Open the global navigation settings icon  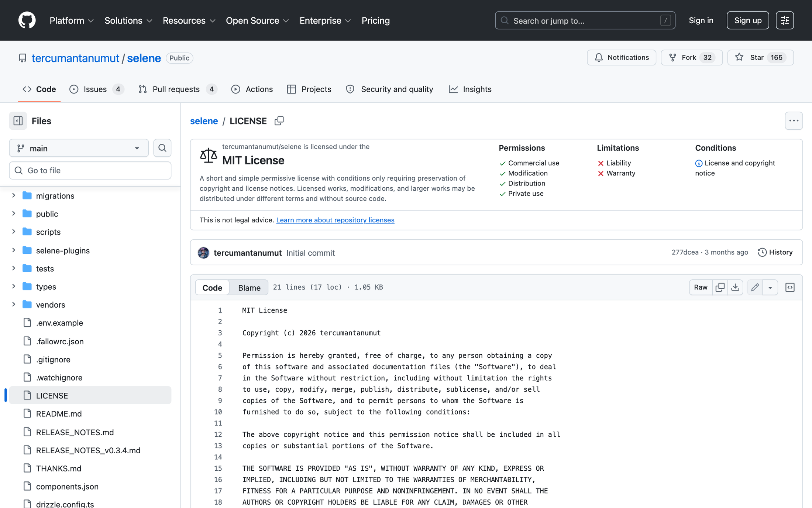(x=785, y=20)
